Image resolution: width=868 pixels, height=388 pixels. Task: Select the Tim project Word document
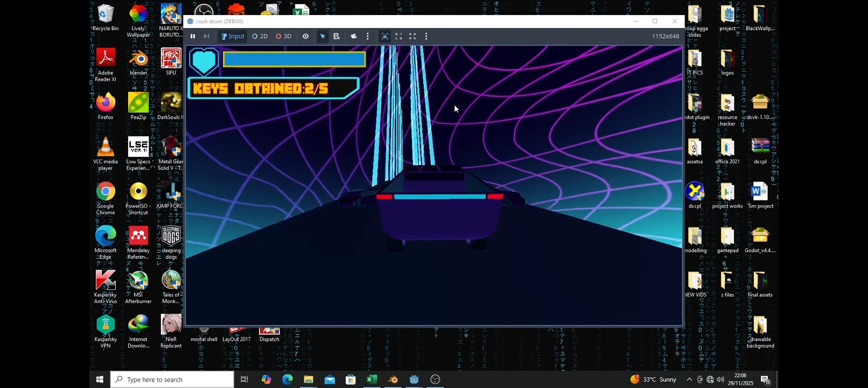760,195
